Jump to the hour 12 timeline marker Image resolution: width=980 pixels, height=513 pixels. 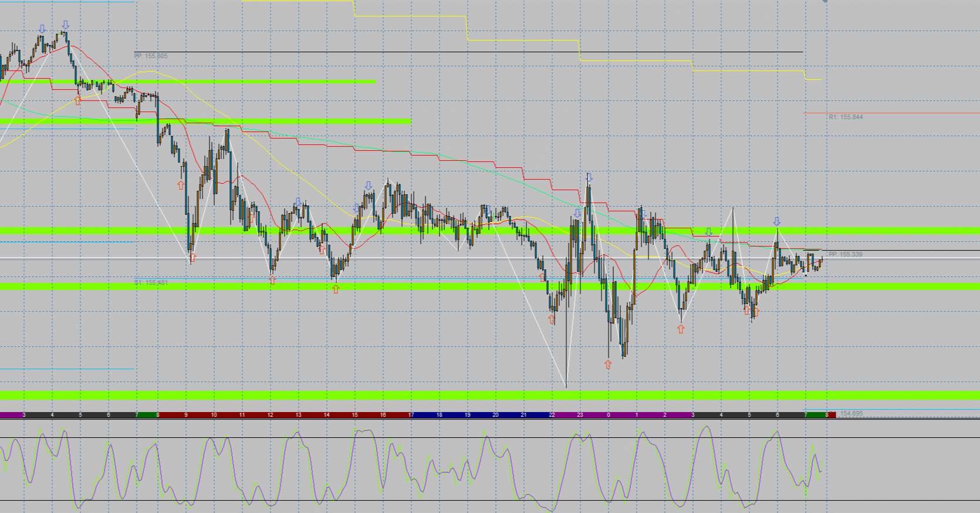[271, 415]
